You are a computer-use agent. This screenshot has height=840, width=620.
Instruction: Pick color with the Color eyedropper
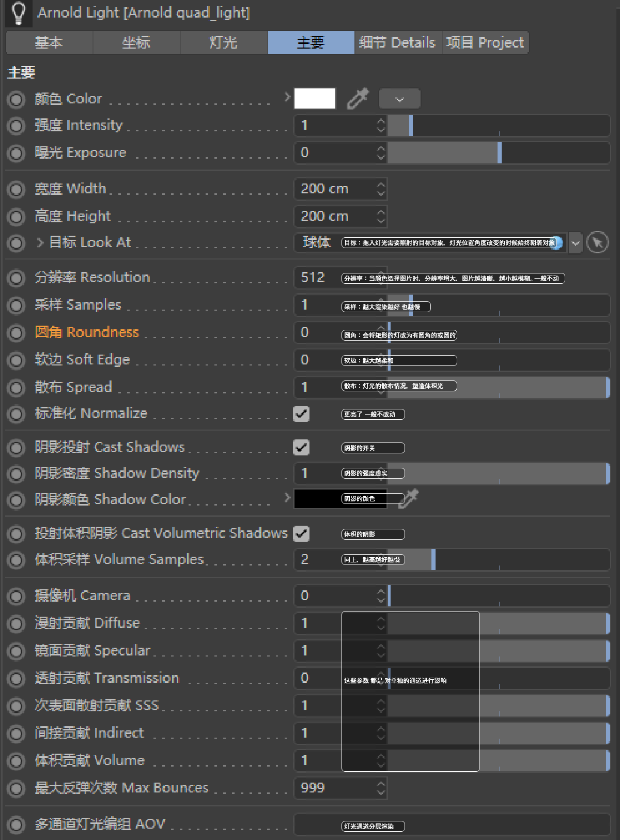[x=358, y=98]
